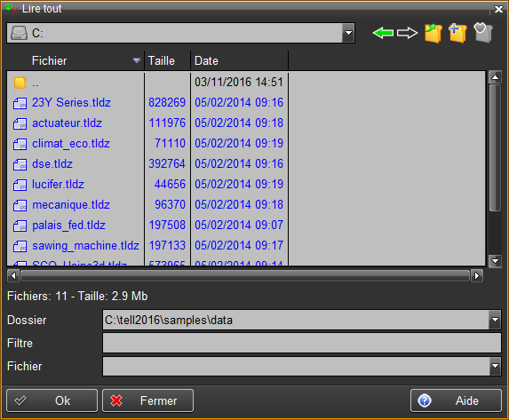Click the vertical scrollbar down arrow
The image size is (509, 420).
pos(495,261)
